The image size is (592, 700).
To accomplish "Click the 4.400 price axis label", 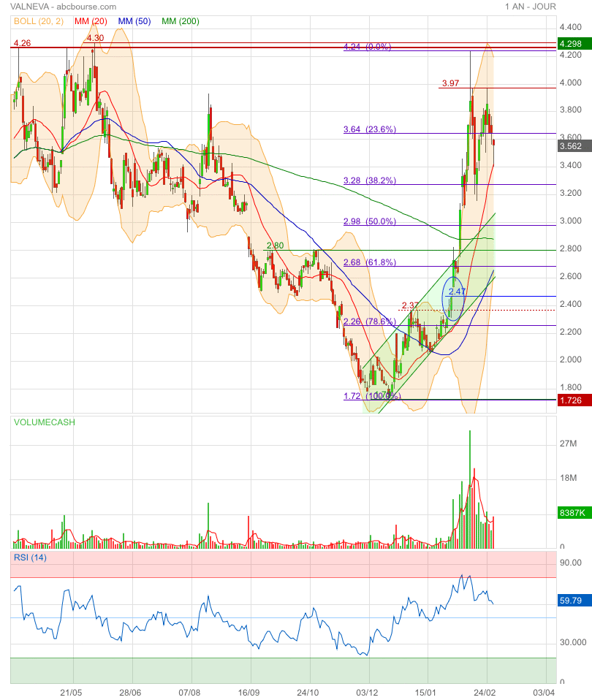I will [571, 27].
